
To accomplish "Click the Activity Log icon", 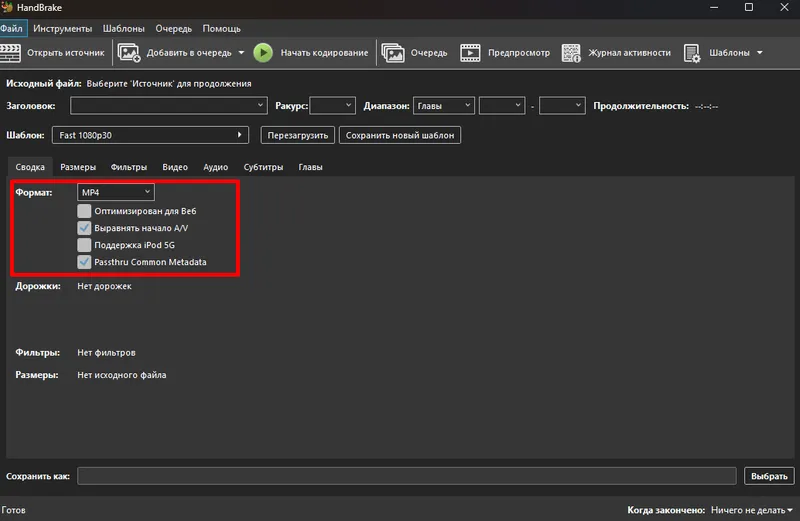I will pyautogui.click(x=571, y=53).
